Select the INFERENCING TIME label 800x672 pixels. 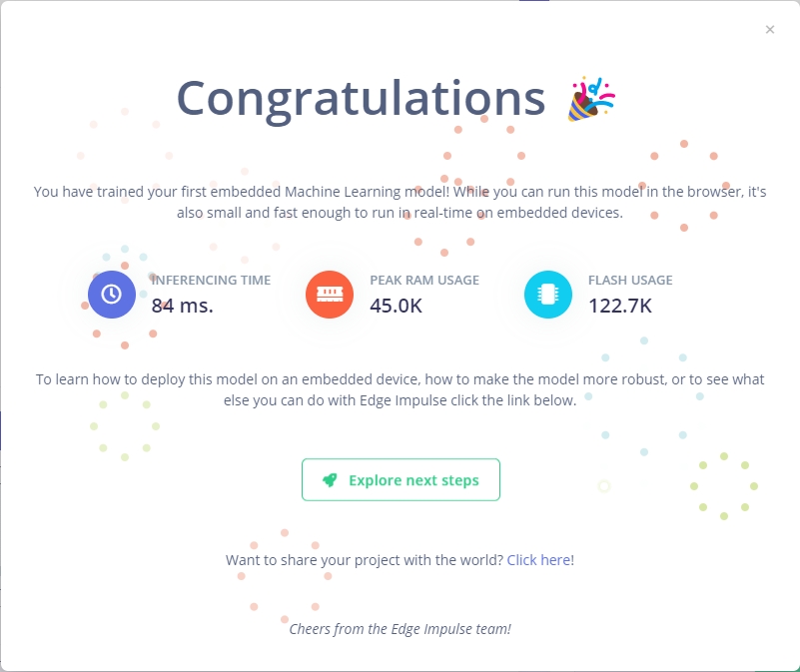pyautogui.click(x=211, y=281)
